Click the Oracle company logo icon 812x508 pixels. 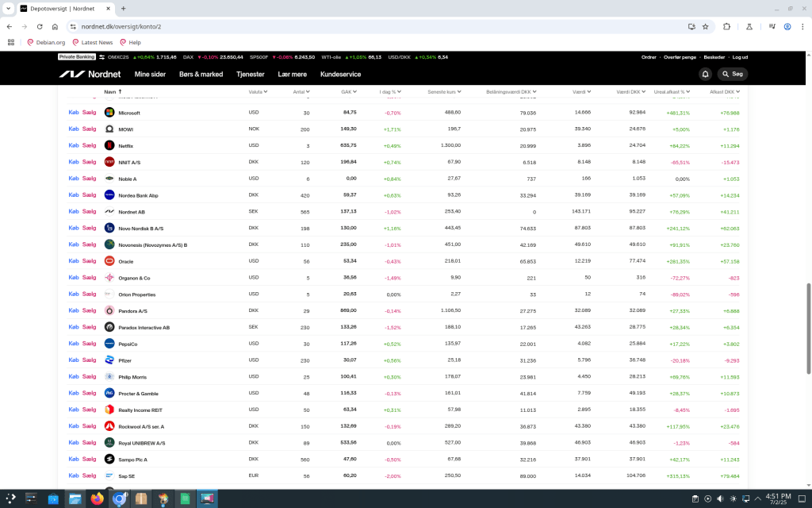click(x=109, y=261)
